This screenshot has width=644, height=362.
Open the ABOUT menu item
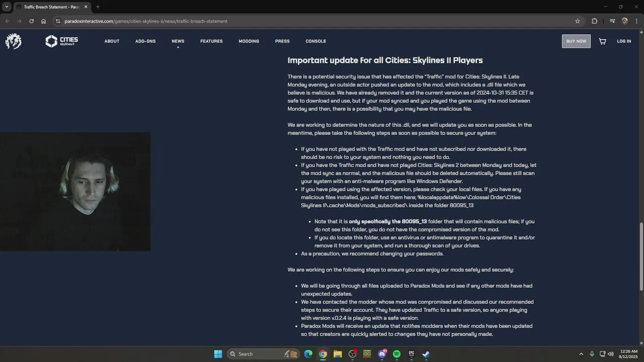click(x=112, y=41)
